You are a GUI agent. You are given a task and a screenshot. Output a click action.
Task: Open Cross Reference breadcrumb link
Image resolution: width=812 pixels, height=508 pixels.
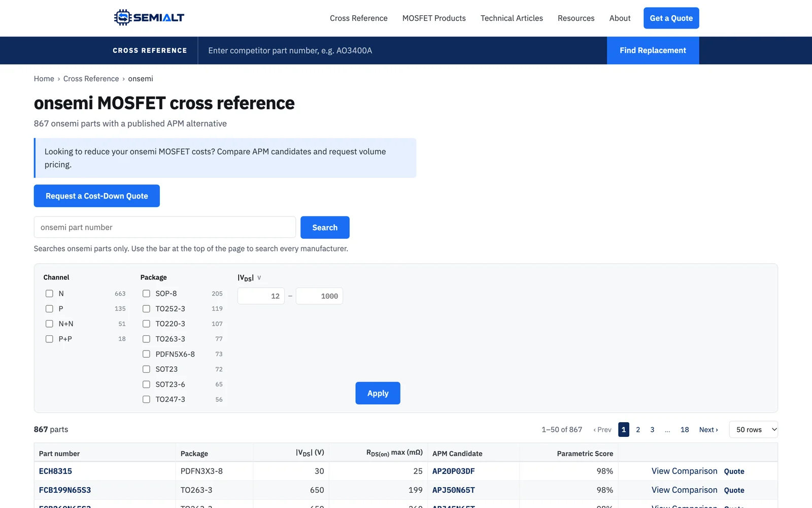91,79
